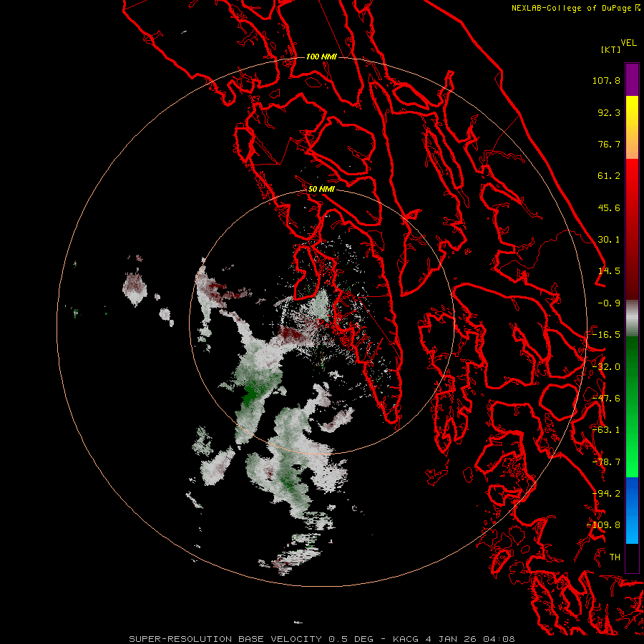Click the -47.6 velocity scale value
The image size is (644, 644).
pos(606,399)
